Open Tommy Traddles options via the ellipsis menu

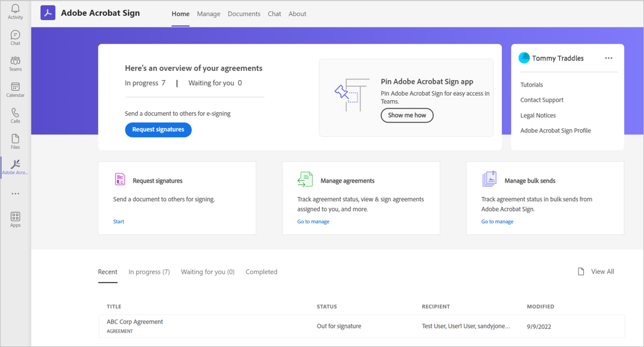(608, 58)
